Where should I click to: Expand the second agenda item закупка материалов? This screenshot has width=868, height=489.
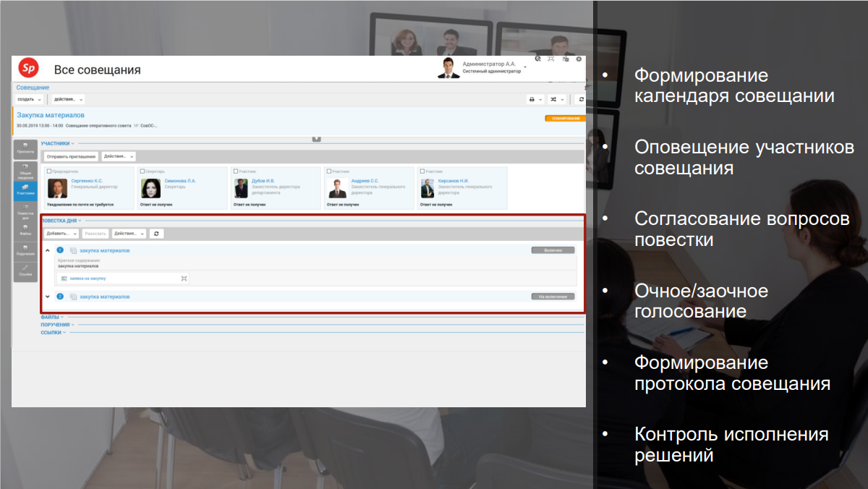(x=48, y=297)
